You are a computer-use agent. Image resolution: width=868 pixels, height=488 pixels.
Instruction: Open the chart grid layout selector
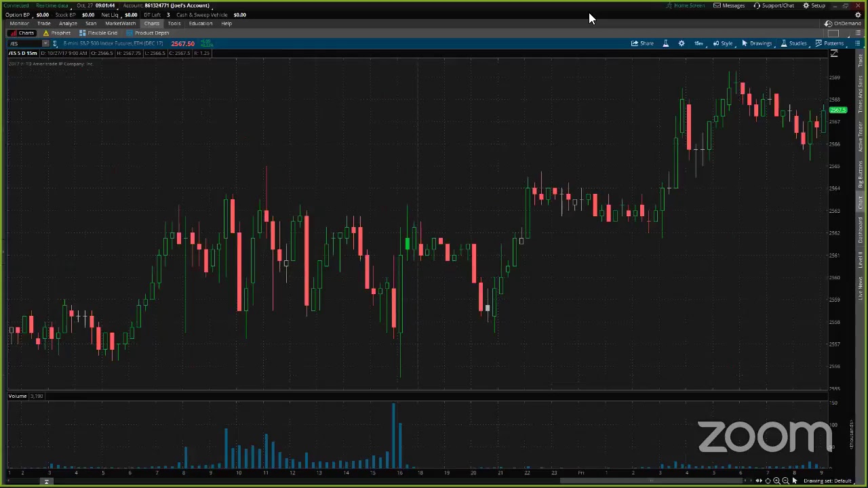(833, 33)
